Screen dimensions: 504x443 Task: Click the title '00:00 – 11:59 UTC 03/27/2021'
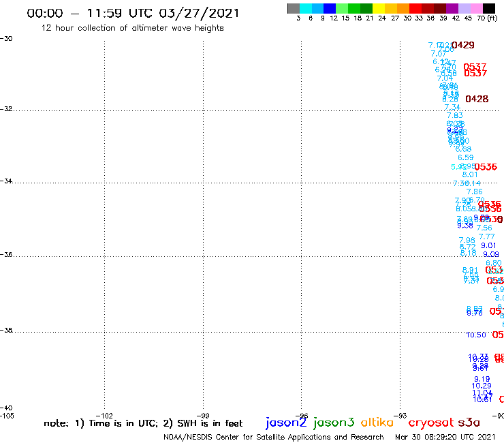click(x=133, y=13)
